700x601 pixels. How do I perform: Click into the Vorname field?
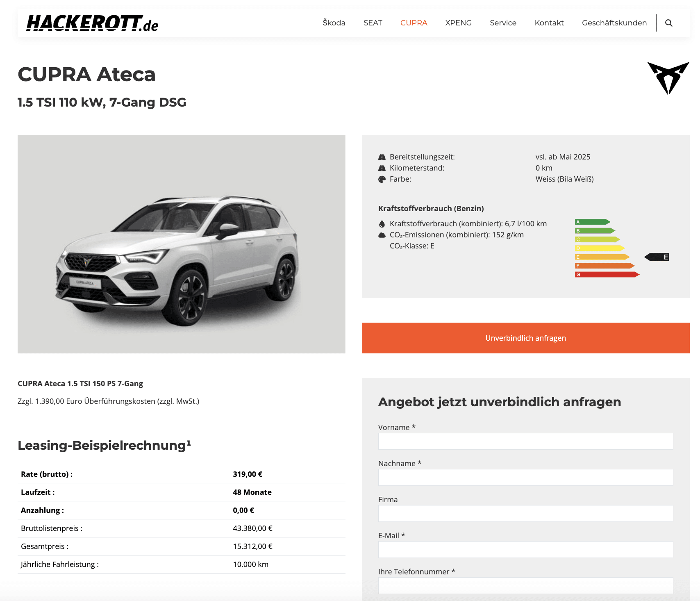525,441
